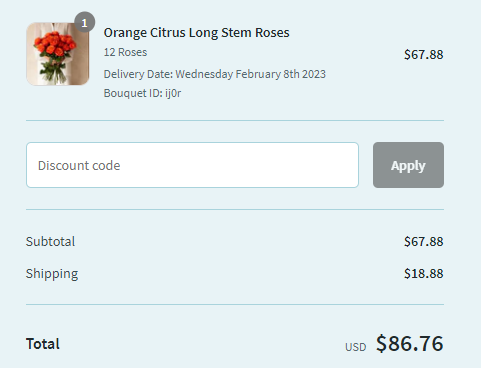
Task: Focus the Discount code input field
Action: (192, 165)
